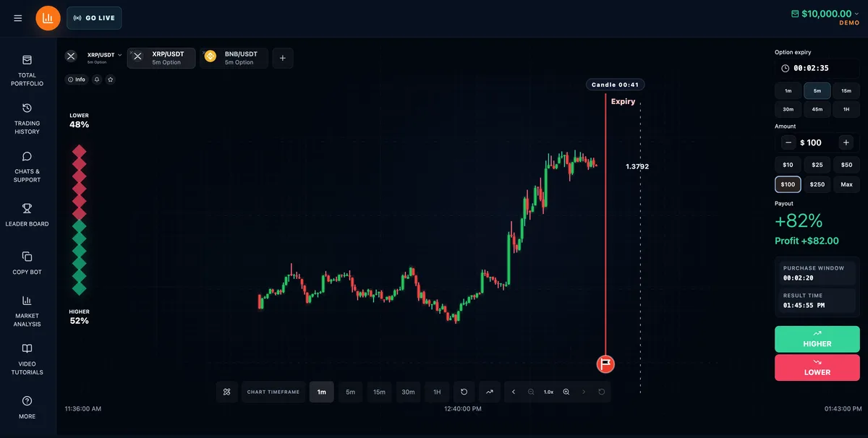Set chart timeframe to 15m
This screenshot has width=868, height=438.
pos(379,392)
